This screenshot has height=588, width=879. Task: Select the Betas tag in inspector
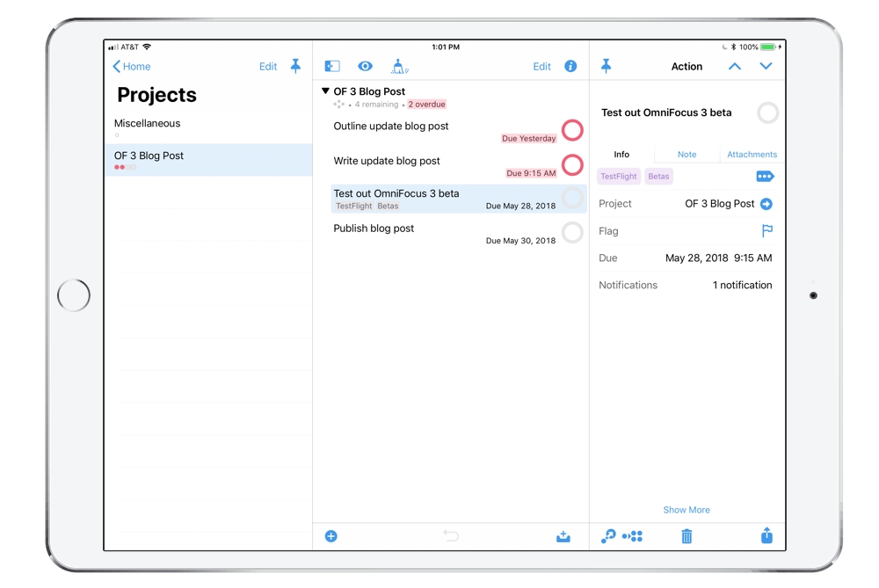click(x=658, y=176)
